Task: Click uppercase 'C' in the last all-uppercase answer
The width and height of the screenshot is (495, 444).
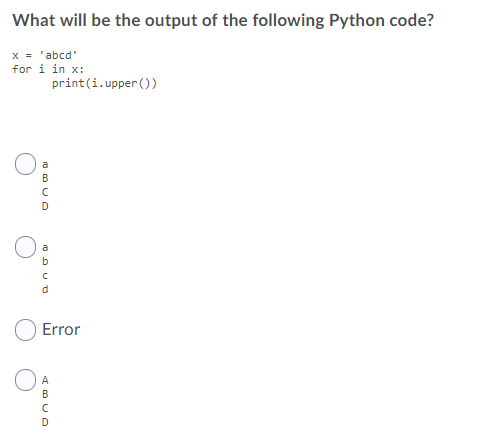Action: tap(45, 408)
